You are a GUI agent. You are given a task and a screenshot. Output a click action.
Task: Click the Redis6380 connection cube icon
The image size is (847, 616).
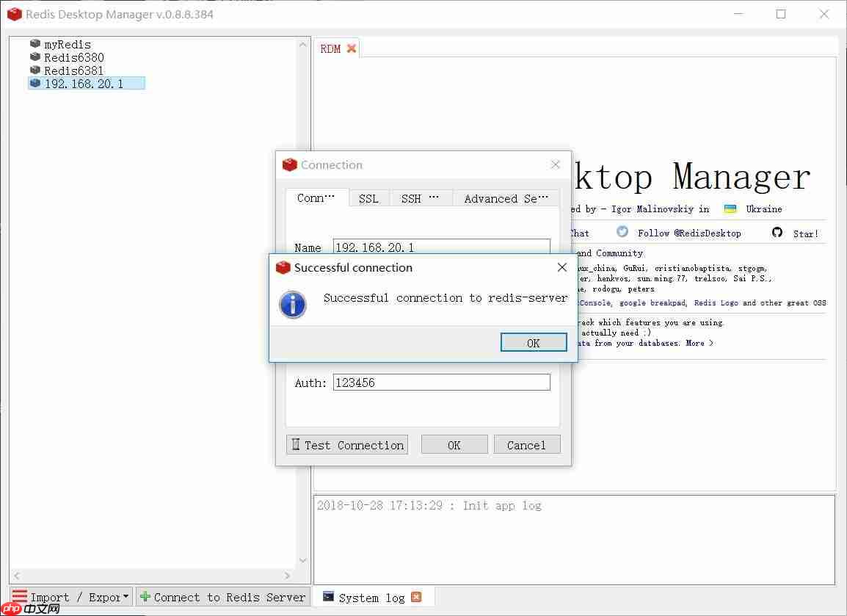coord(35,57)
